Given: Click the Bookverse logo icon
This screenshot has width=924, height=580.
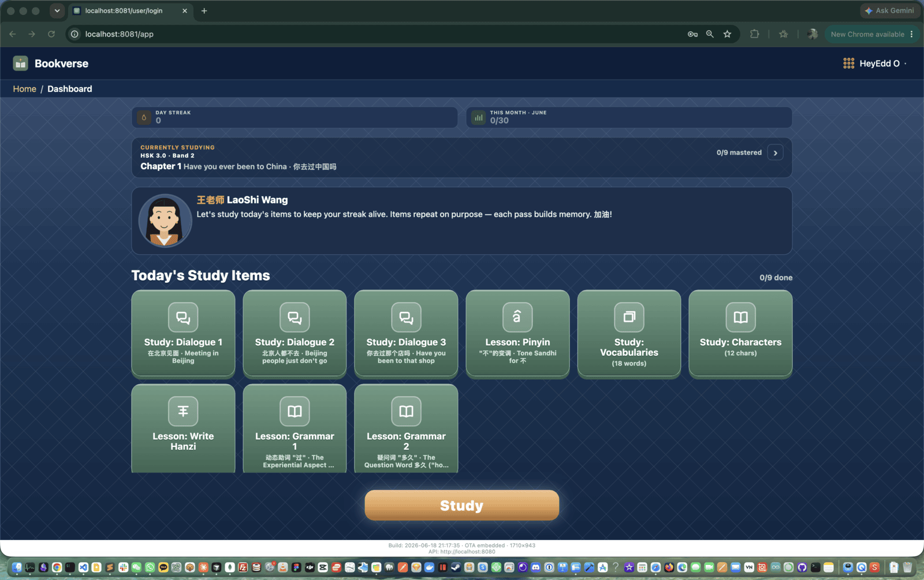Looking at the screenshot, I should point(20,64).
